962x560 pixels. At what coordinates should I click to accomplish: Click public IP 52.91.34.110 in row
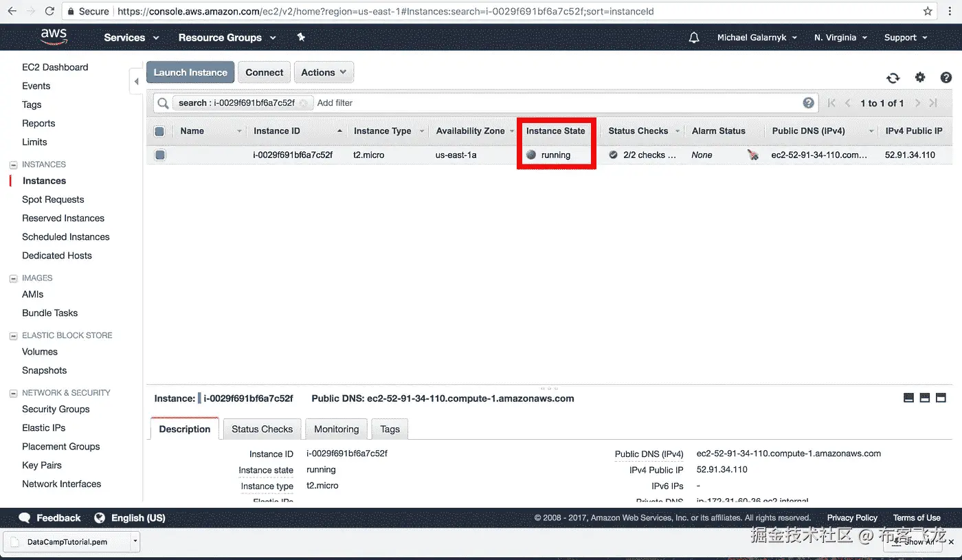[910, 155]
